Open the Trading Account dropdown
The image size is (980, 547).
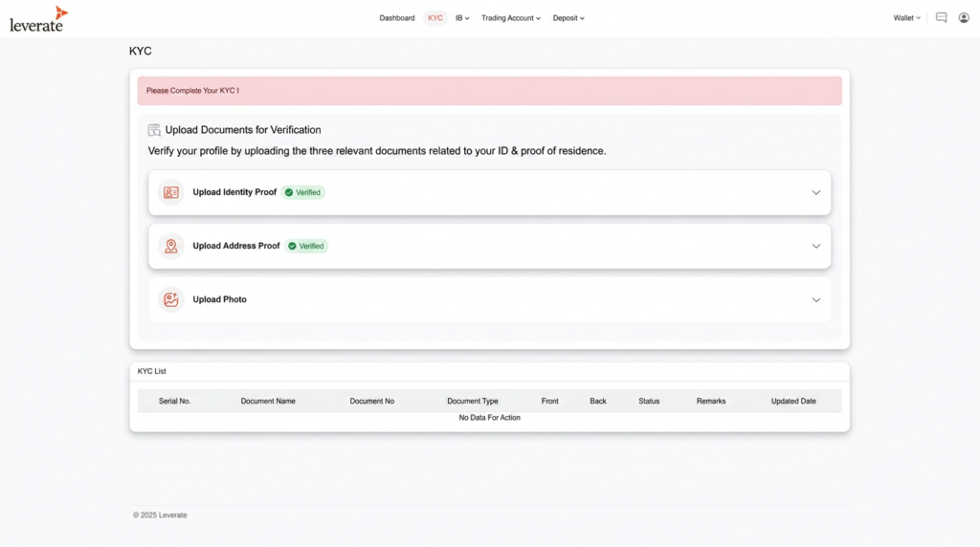click(x=511, y=18)
